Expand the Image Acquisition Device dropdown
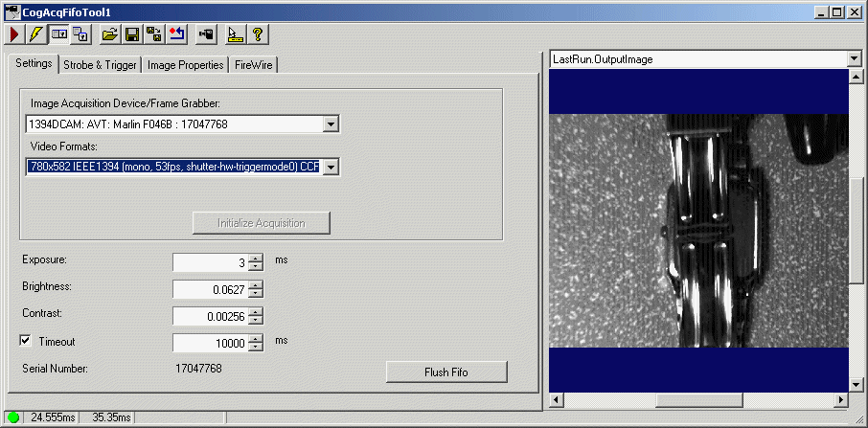 coord(331,124)
